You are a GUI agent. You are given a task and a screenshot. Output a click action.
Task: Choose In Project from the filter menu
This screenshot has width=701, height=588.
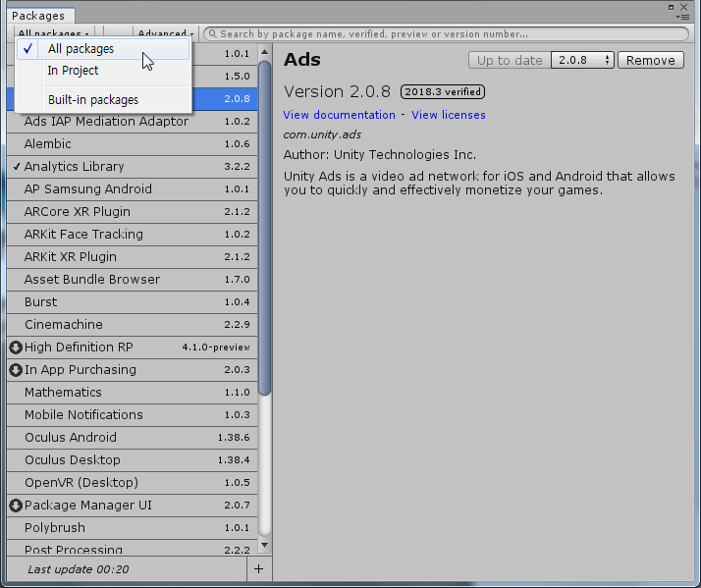pos(103,71)
